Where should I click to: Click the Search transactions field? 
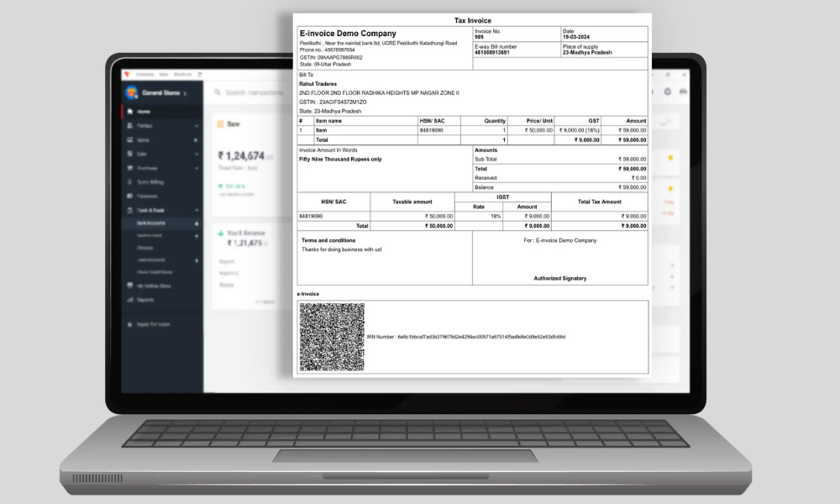[252, 92]
